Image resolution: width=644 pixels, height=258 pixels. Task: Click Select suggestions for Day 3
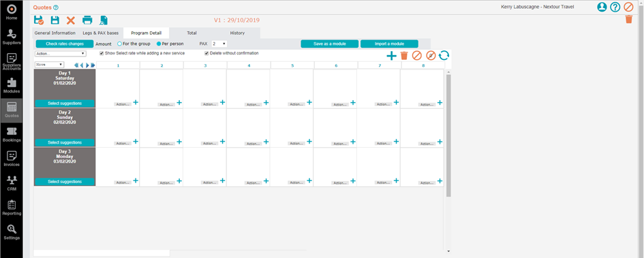point(65,181)
